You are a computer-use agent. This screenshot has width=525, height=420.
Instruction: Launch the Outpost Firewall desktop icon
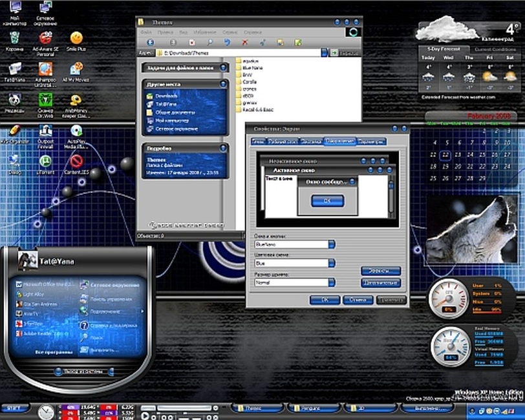click(45, 135)
